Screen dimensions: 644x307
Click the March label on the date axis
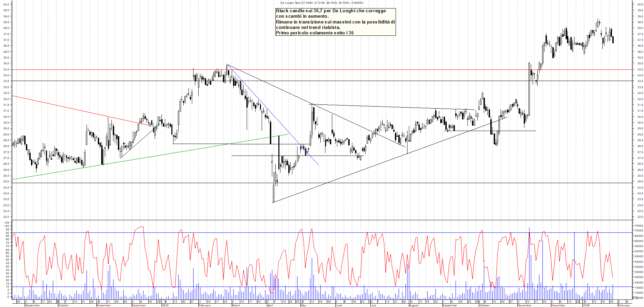click(236, 305)
